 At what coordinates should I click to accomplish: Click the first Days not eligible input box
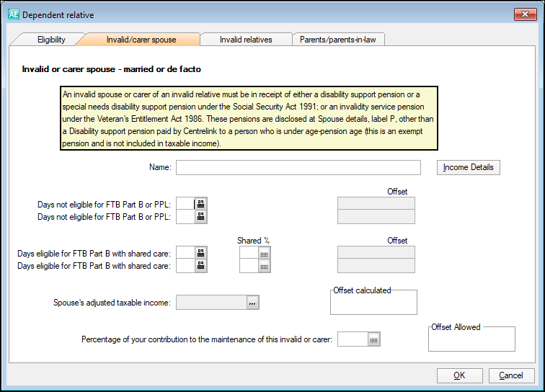pos(185,204)
